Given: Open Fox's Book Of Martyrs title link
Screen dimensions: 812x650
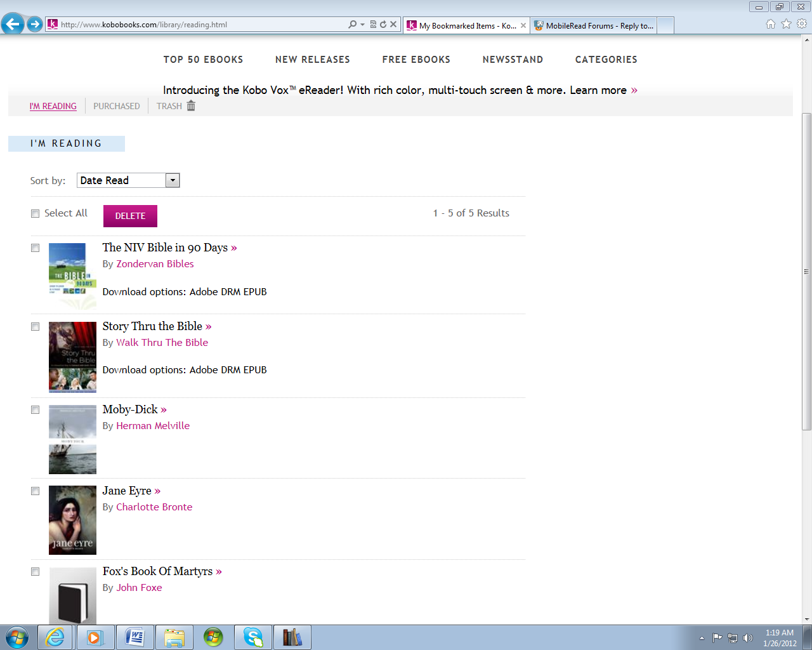Looking at the screenshot, I should [x=158, y=571].
